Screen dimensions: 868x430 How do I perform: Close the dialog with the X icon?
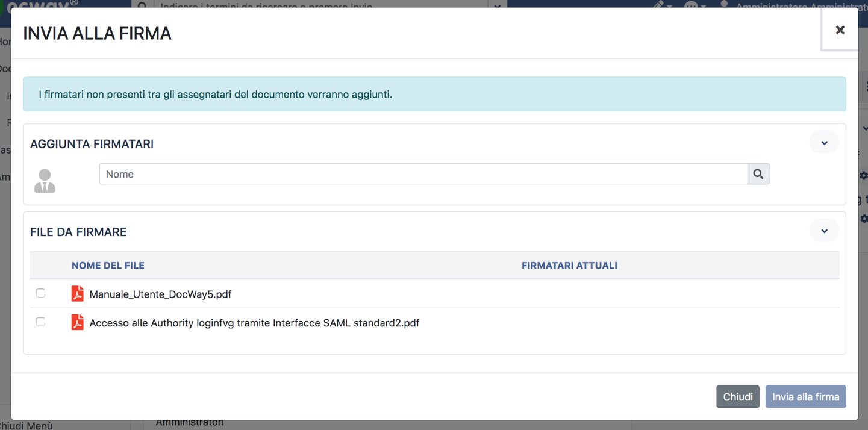pos(840,30)
